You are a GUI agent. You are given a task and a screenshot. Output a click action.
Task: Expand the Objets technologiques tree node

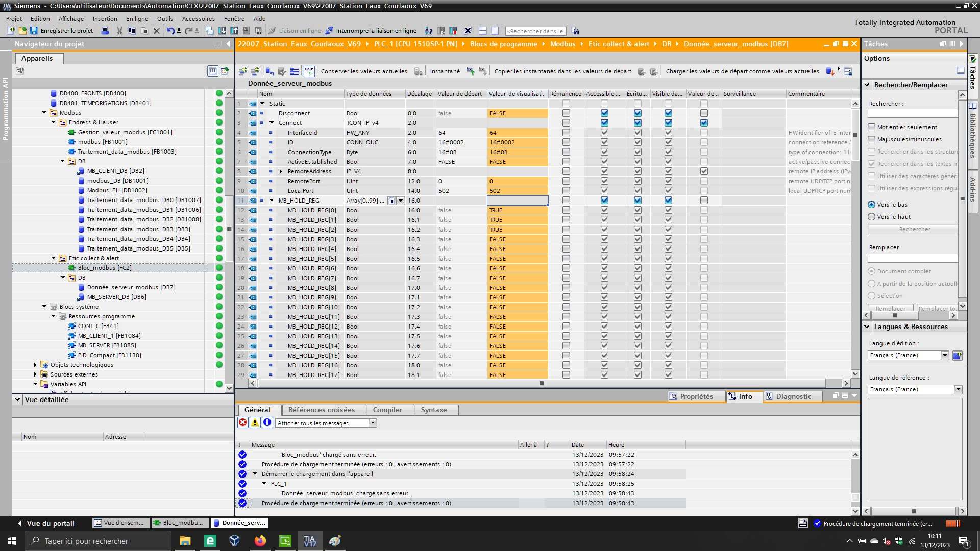(35, 365)
